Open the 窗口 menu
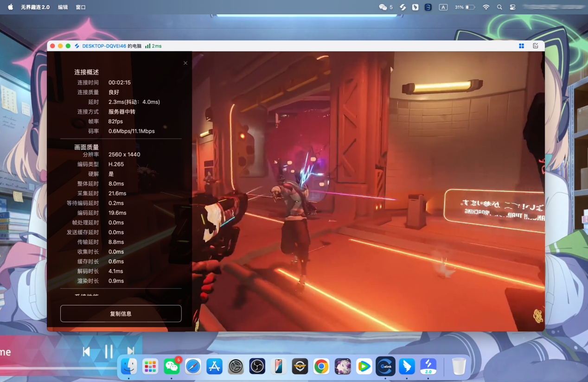 pos(81,7)
